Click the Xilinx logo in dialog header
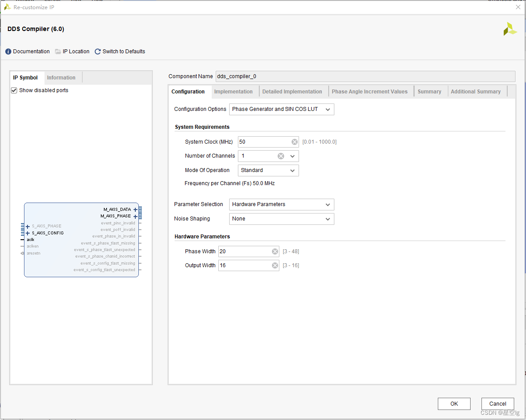Screen dimensions: 526x420 [x=510, y=29]
